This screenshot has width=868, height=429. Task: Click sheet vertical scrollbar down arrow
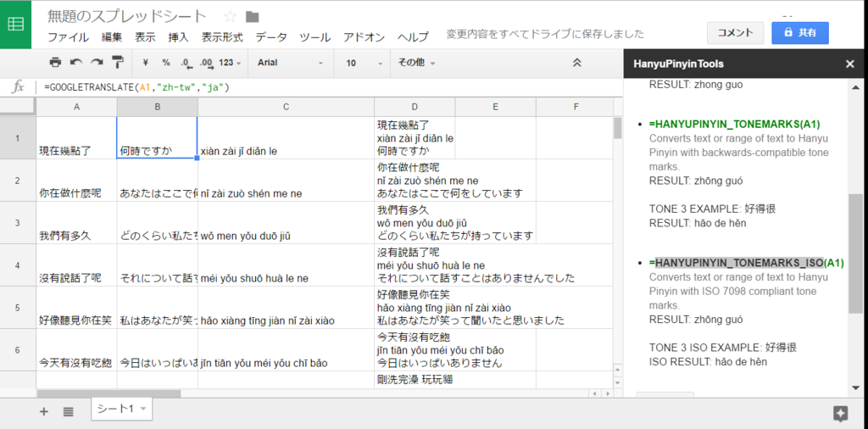[x=619, y=382]
